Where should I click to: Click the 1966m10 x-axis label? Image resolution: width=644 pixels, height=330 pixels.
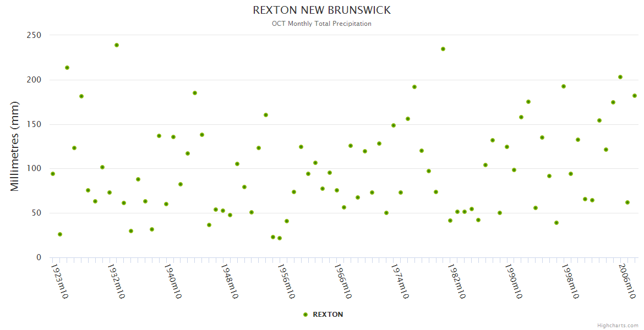tap(342, 282)
